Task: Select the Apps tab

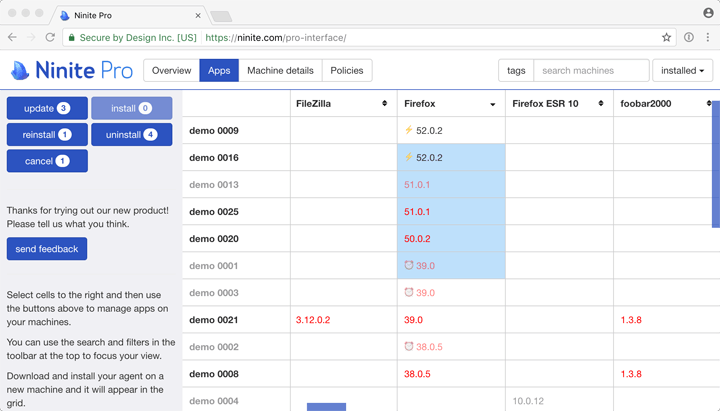Action: point(219,70)
